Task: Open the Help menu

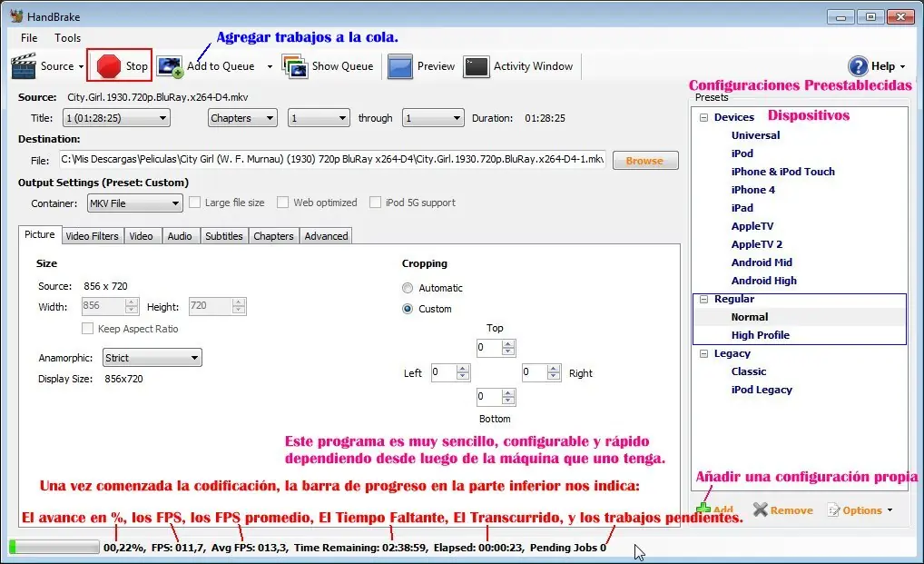Action: click(x=876, y=66)
